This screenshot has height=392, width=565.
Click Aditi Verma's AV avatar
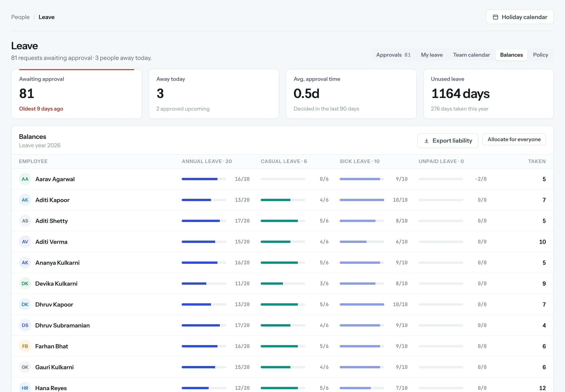click(x=25, y=242)
